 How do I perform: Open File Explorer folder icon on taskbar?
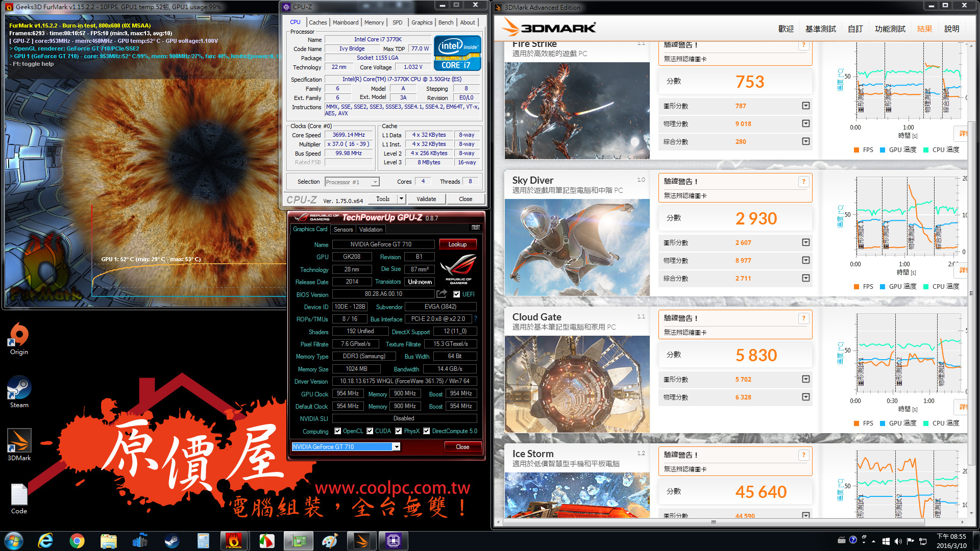click(x=109, y=541)
